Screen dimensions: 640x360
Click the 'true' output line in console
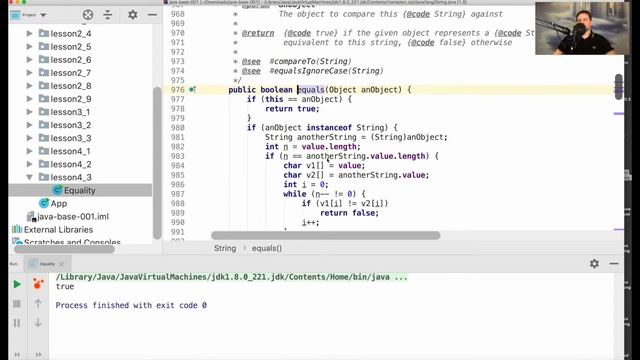[65, 287]
